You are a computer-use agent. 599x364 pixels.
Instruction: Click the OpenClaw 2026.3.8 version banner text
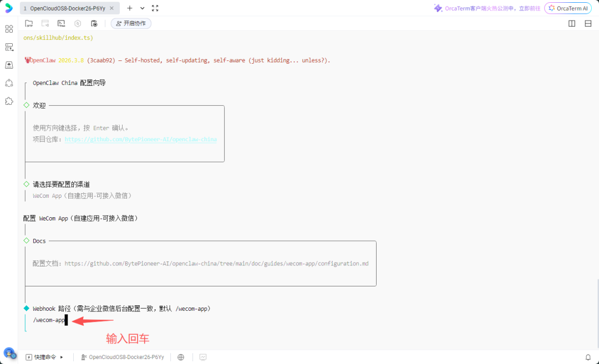[x=177, y=60]
